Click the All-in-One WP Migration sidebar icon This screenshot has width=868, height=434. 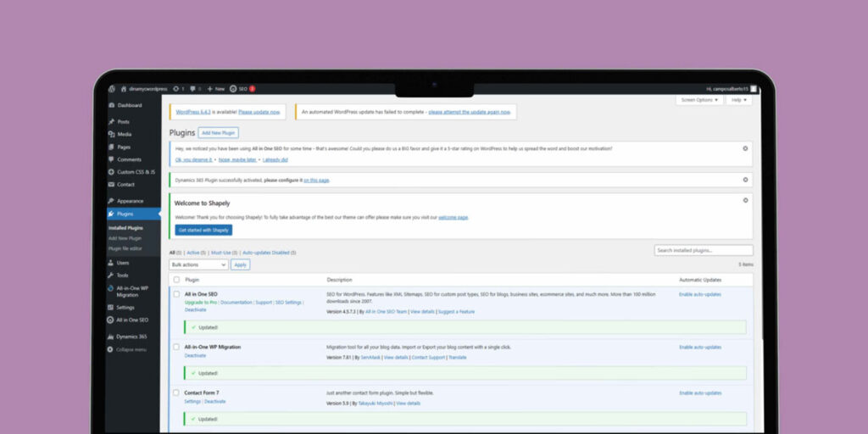(111, 288)
